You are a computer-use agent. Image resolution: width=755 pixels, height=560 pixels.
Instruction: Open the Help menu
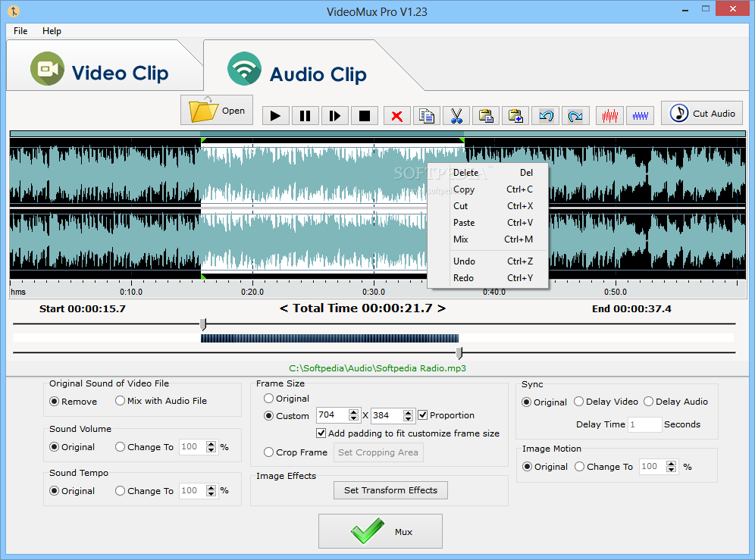(52, 31)
